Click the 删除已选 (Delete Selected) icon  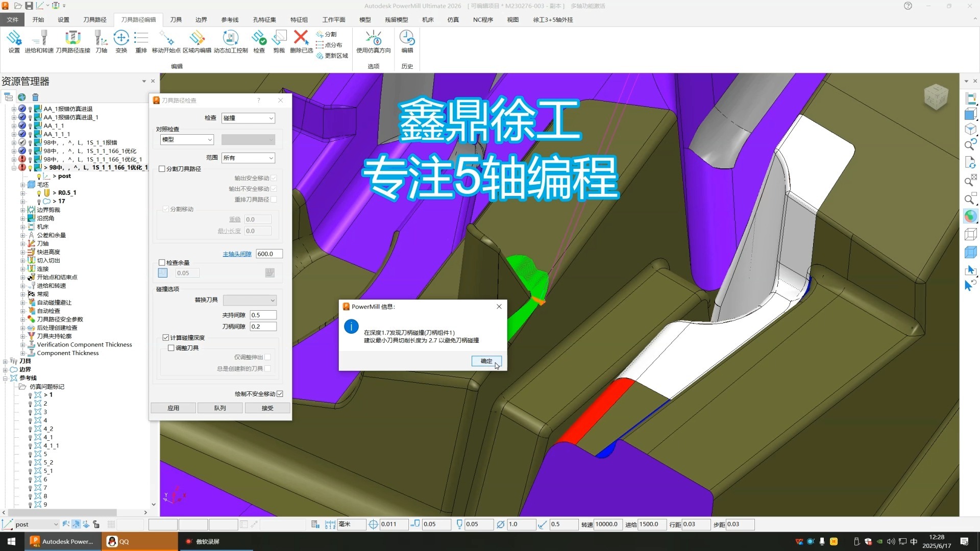[x=301, y=41]
